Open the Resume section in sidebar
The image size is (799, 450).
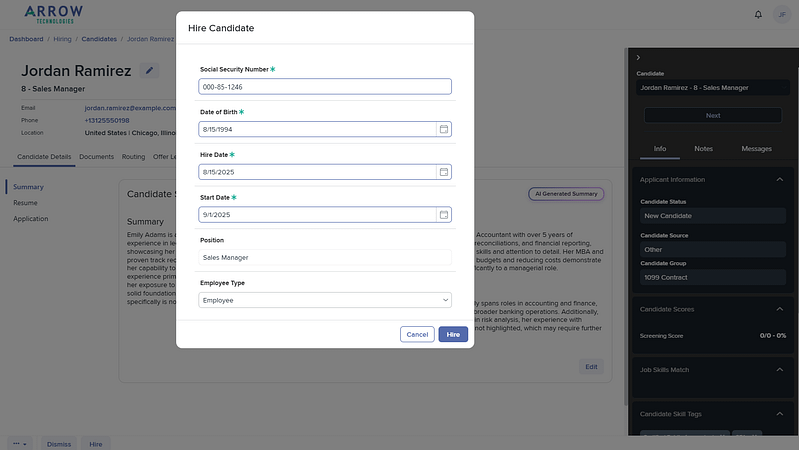(25, 203)
